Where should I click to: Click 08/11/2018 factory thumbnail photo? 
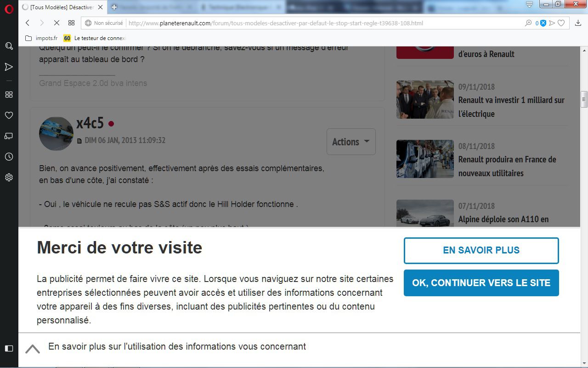click(425, 159)
